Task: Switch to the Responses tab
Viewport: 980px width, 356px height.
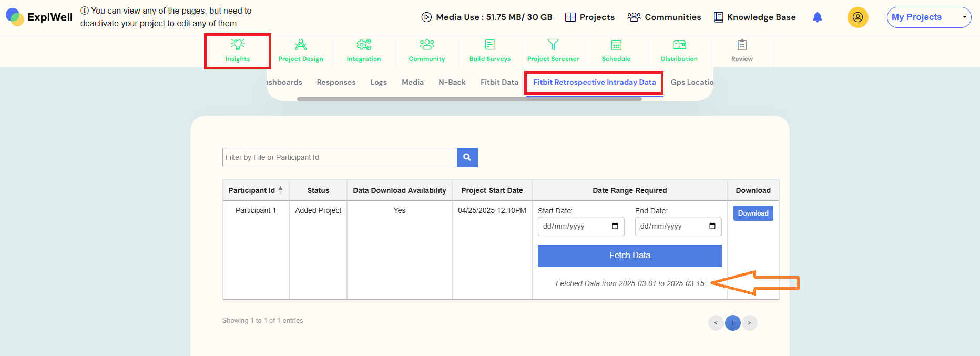Action: coord(336,82)
